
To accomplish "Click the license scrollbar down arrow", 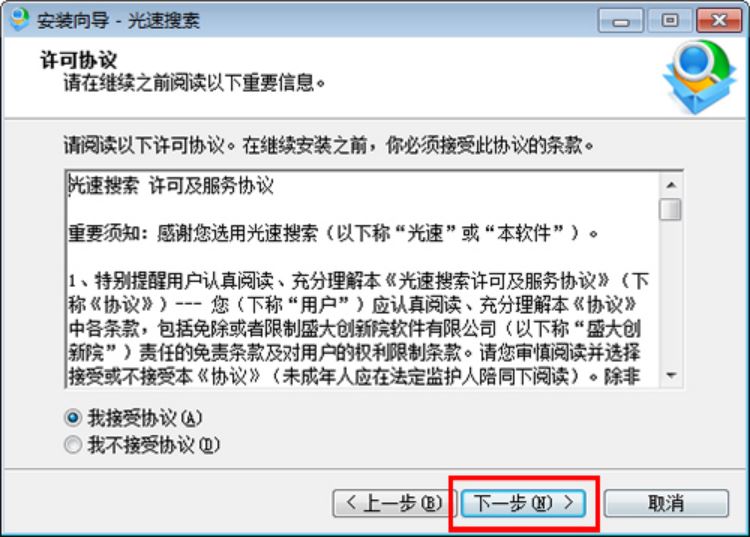I will 671,375.
